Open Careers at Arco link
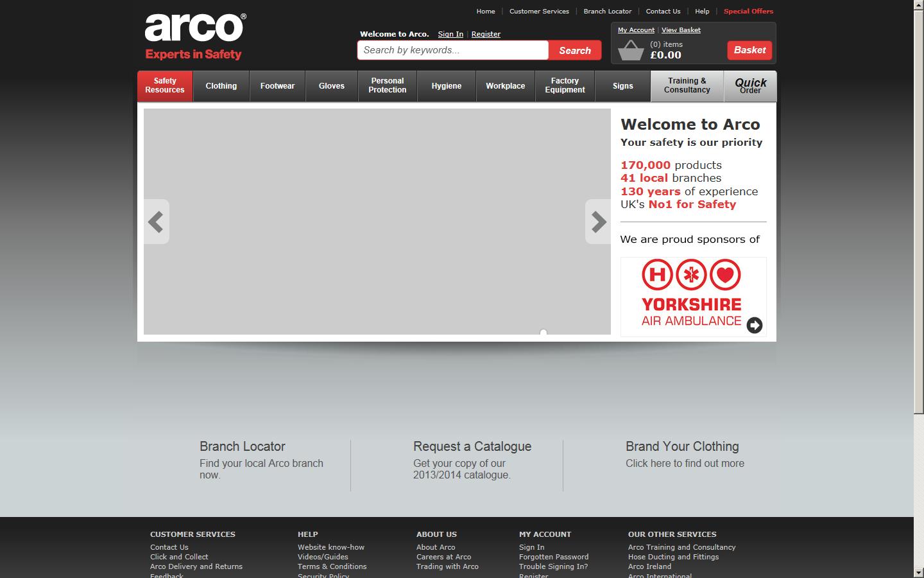Screen dimensions: 924x578 [443, 557]
